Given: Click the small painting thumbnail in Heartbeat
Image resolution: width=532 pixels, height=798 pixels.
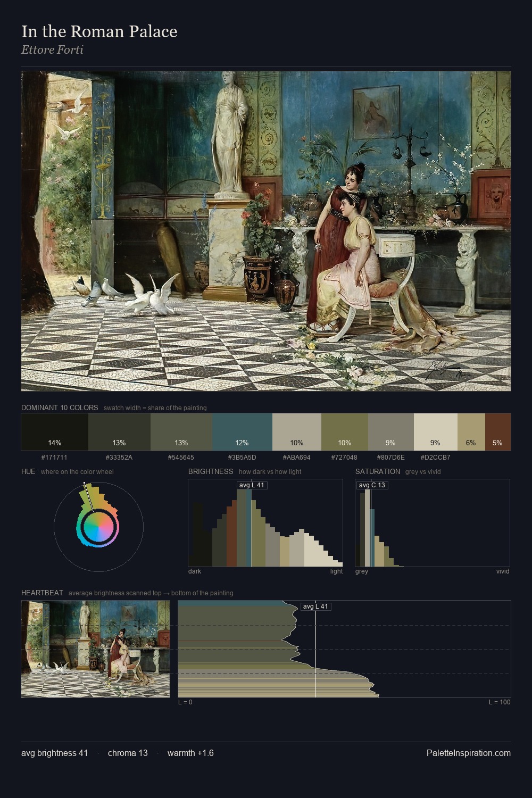Looking at the screenshot, I should pos(96,649).
